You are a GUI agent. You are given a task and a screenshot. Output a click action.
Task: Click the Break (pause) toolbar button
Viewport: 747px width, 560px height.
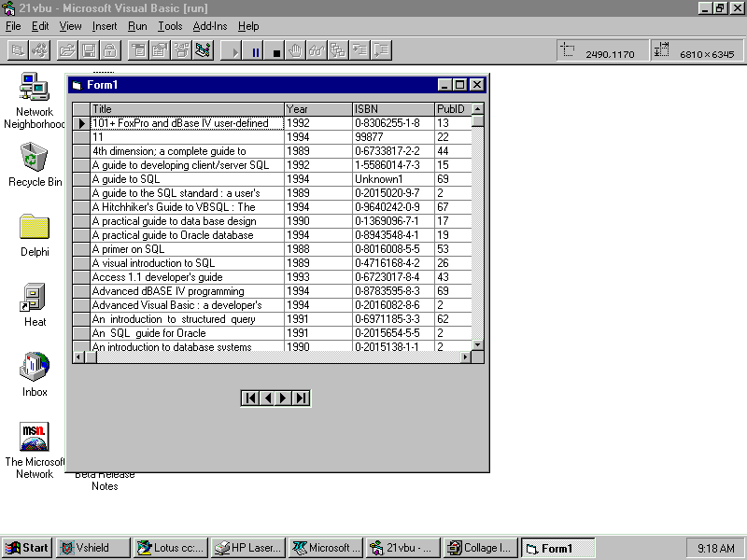[x=256, y=50]
